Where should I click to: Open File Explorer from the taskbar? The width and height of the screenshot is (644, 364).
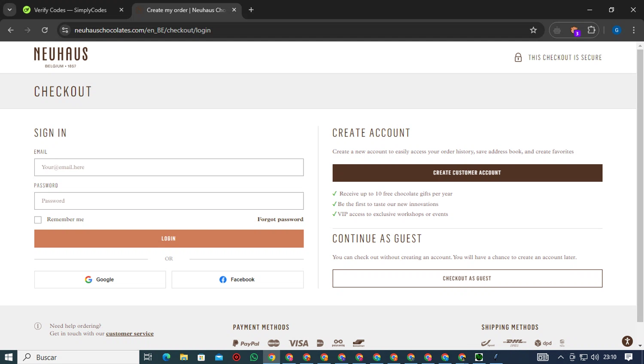click(184, 357)
